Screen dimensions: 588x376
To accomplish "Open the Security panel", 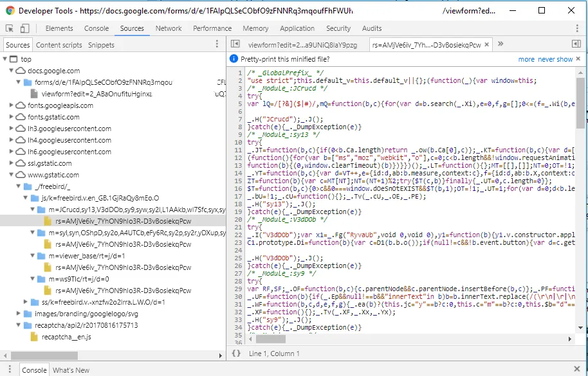I will pos(338,28).
